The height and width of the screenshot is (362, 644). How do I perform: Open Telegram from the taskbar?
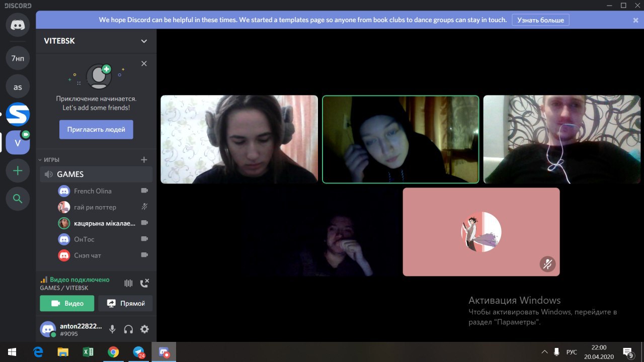tap(138, 352)
